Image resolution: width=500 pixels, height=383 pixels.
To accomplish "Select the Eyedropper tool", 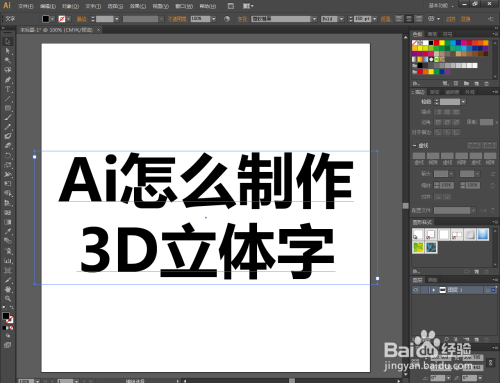I will (x=8, y=231).
